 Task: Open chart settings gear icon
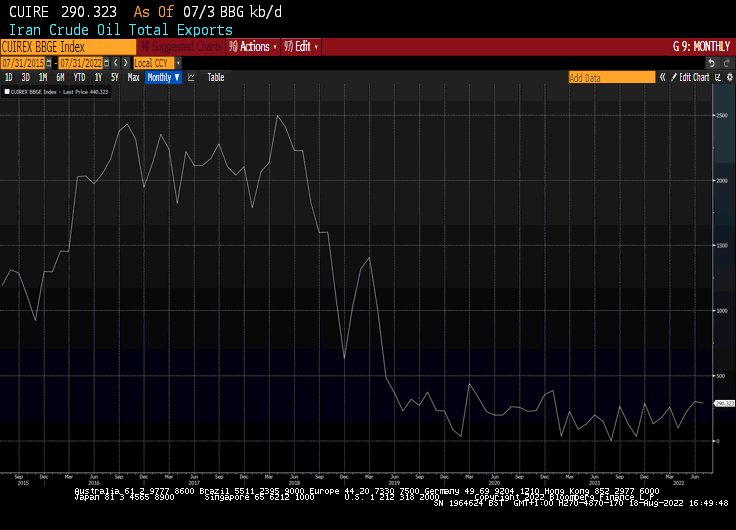[x=729, y=77]
